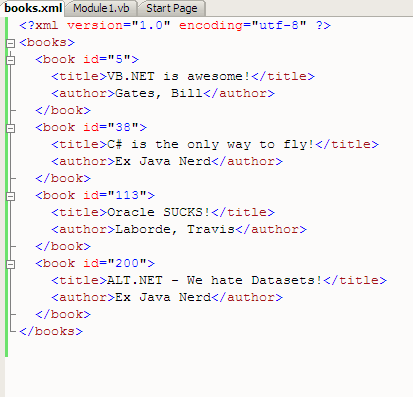Click 'Ex Java Nerd' under book id="38"
413x397 pixels.
coord(163,161)
